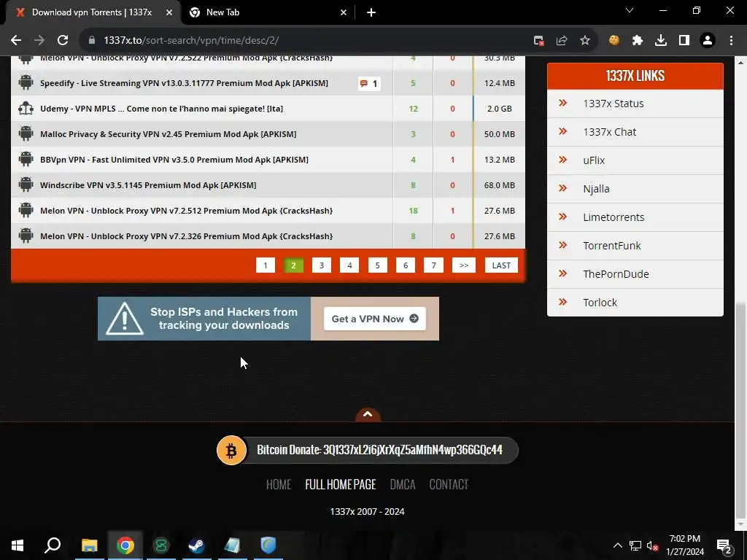Open BBVpn VPN Fast Unlimited torrent
Viewport: 747px width, 560px height.
pos(174,160)
